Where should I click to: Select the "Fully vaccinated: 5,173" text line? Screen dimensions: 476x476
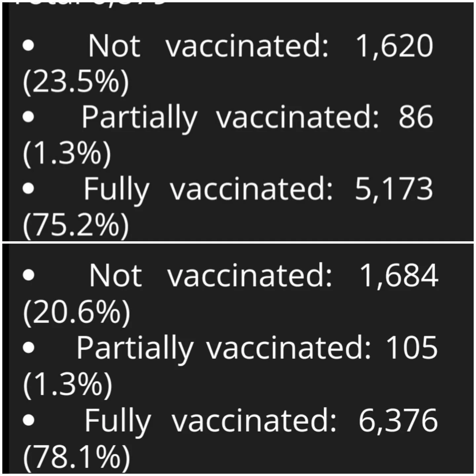[258, 188]
